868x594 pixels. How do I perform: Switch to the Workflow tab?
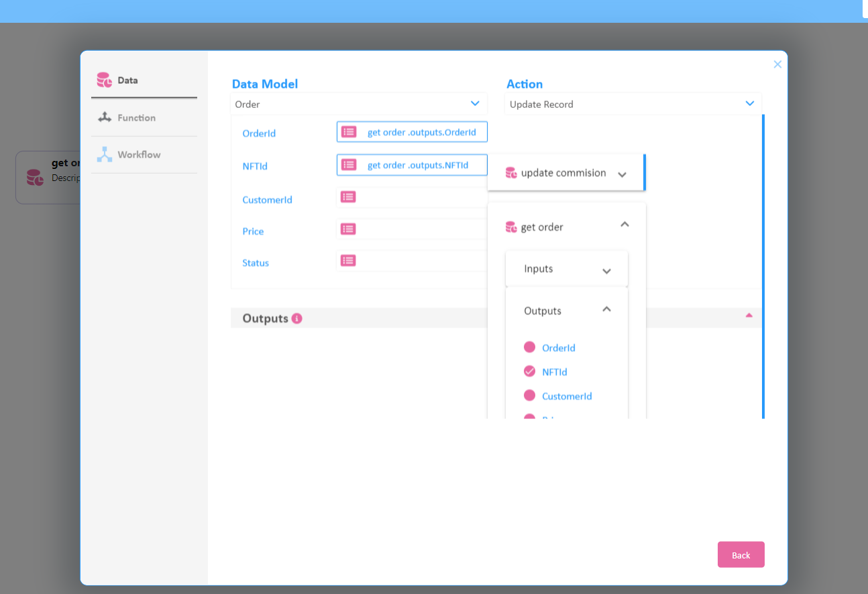pos(144,154)
